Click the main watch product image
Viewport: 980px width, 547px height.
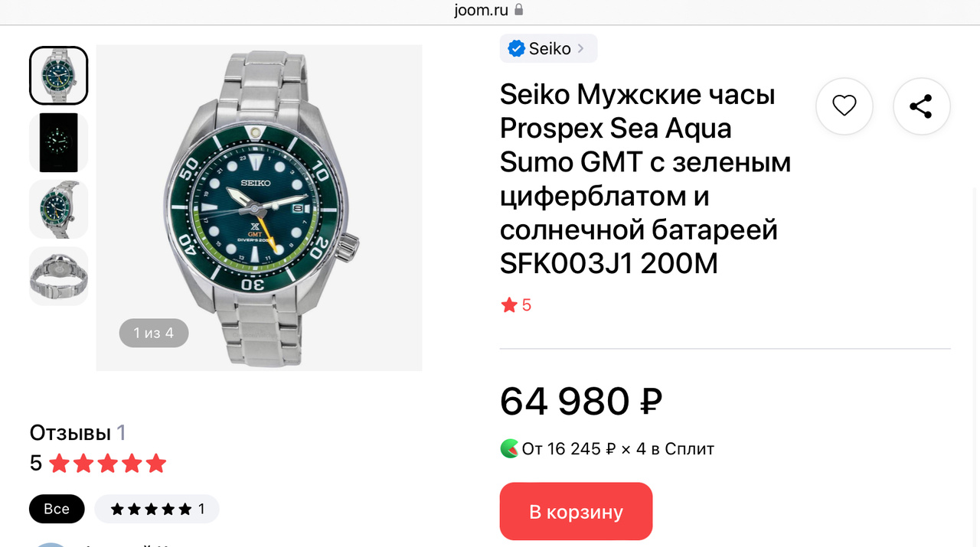pyautogui.click(x=259, y=207)
